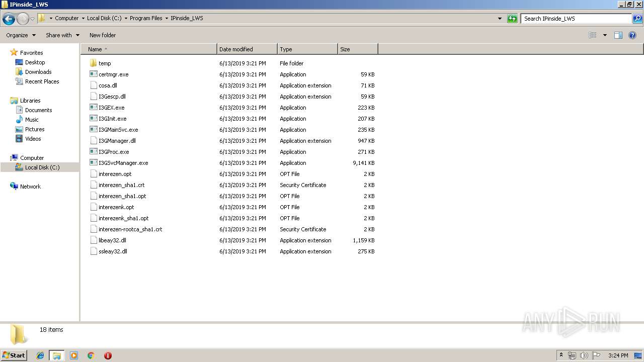Viewport: 644px width, 362px height.
Task: Open the Pictures library
Action: click(35, 129)
